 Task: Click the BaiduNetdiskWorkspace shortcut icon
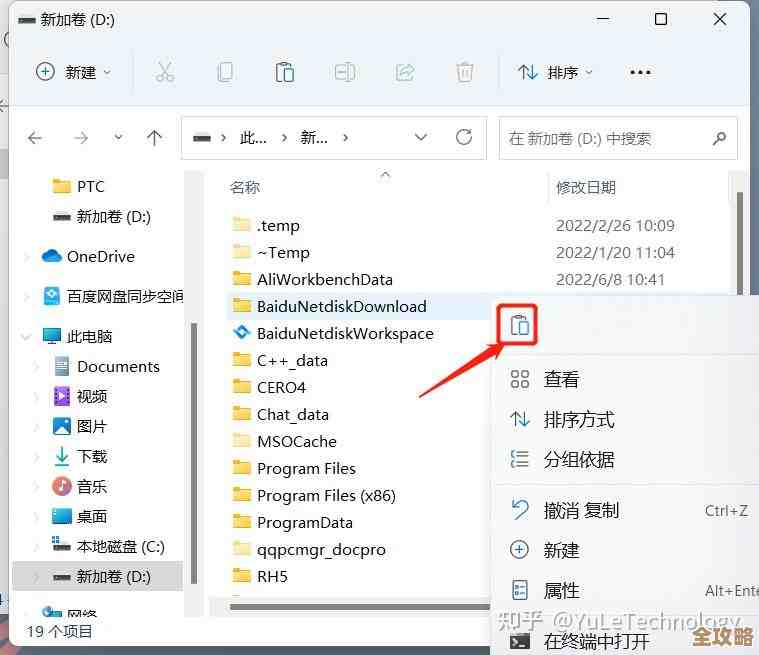pos(242,333)
